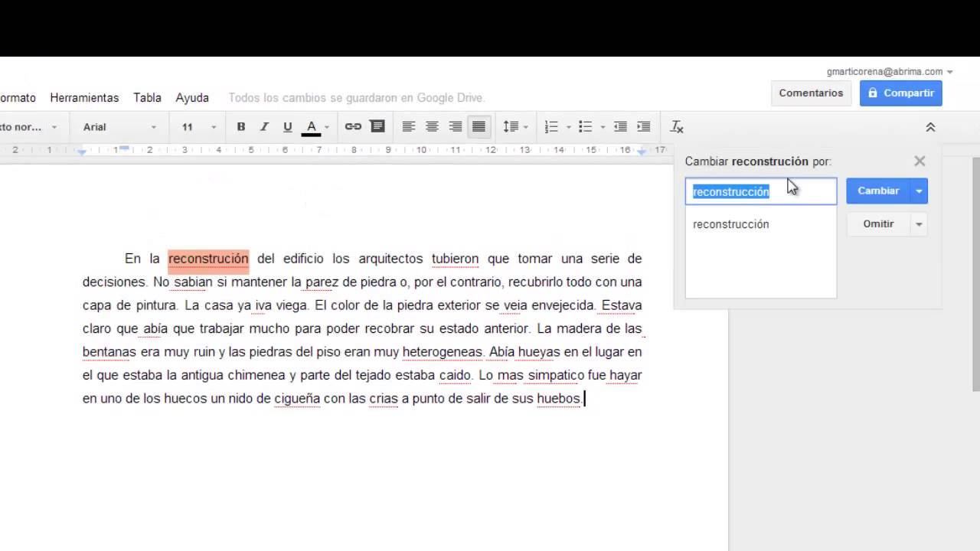Toggle underline formatting
Image resolution: width=980 pixels, height=551 pixels.
point(286,126)
